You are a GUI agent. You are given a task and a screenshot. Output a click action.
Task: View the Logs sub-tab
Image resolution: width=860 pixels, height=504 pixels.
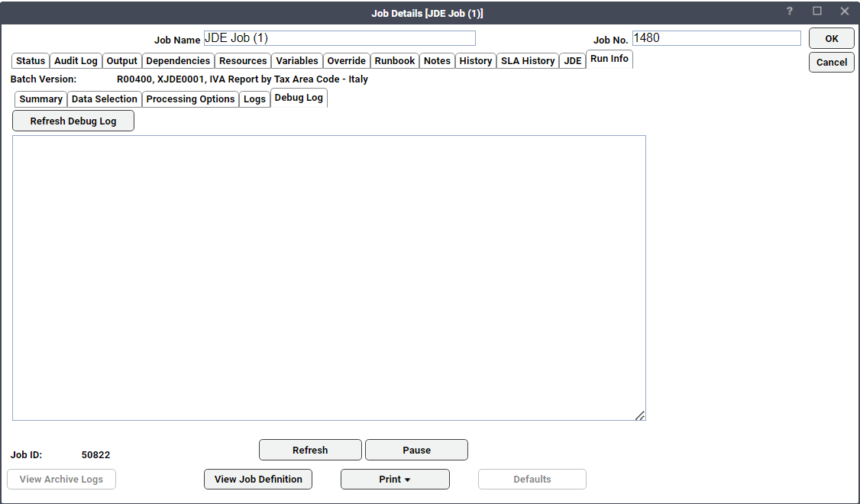(x=254, y=99)
